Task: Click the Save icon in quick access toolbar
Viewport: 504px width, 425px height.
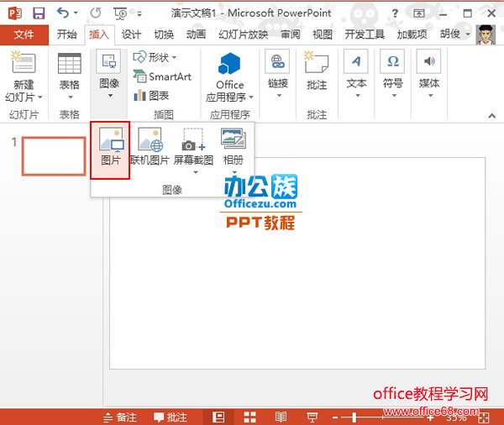Action: (39, 13)
